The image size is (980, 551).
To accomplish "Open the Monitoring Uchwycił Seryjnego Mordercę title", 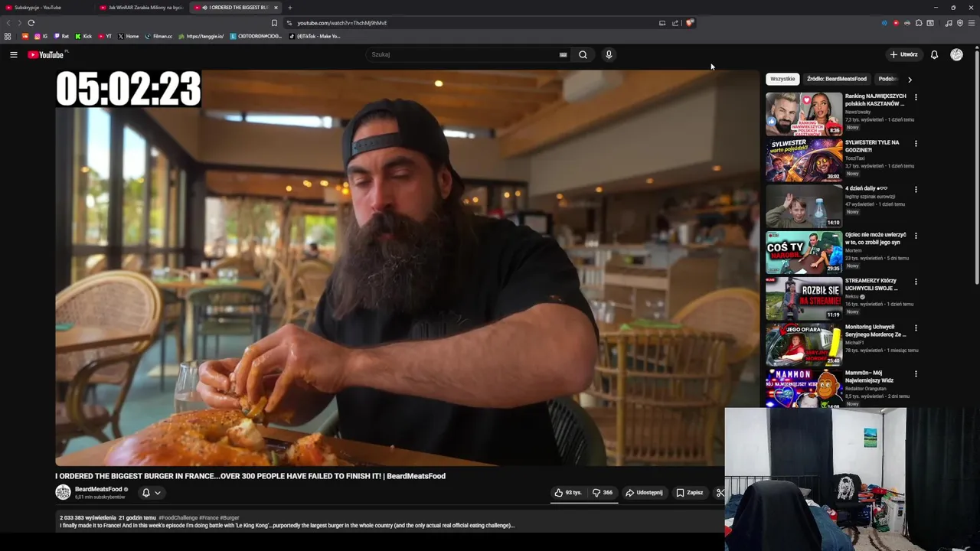I will pos(875,331).
